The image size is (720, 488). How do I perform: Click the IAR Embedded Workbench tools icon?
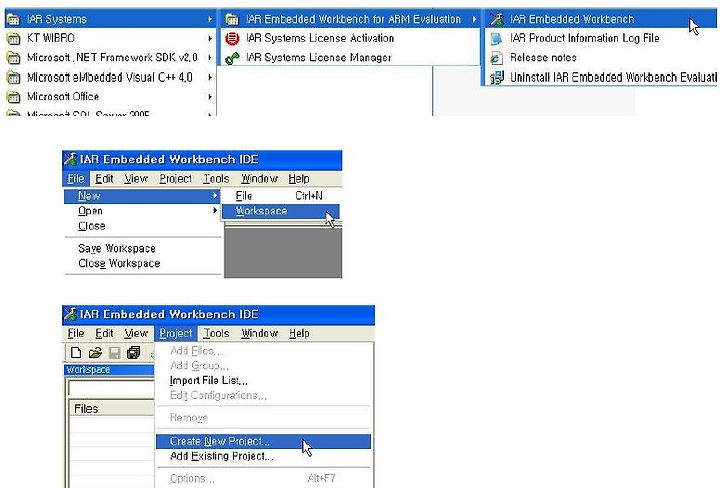pos(497,19)
